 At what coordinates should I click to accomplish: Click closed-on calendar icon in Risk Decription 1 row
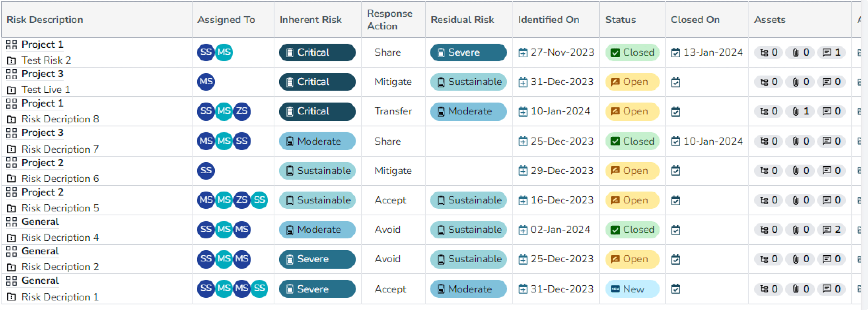point(676,289)
